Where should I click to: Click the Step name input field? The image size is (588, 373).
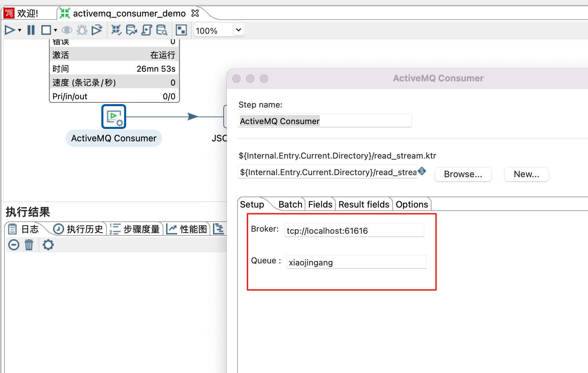pos(325,121)
